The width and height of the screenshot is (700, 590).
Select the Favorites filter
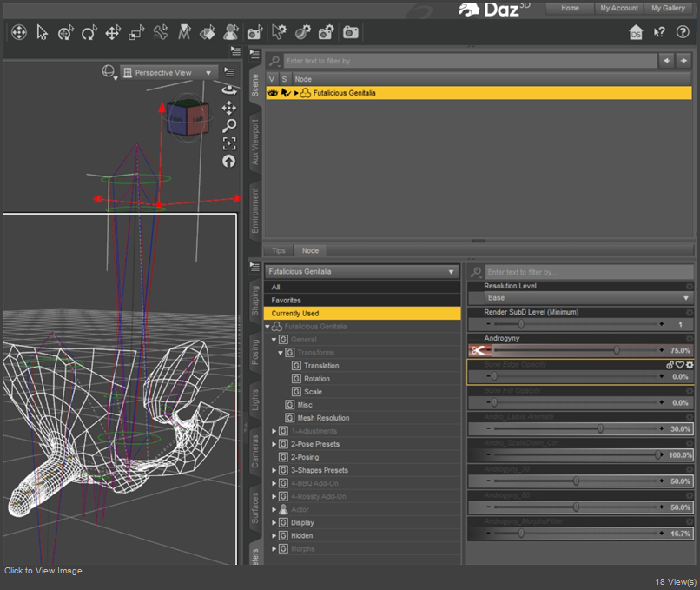tap(362, 300)
